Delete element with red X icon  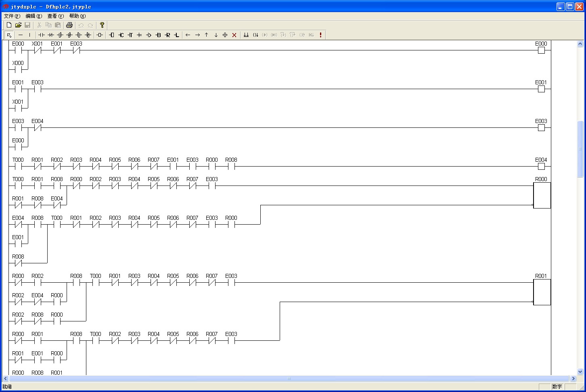234,35
